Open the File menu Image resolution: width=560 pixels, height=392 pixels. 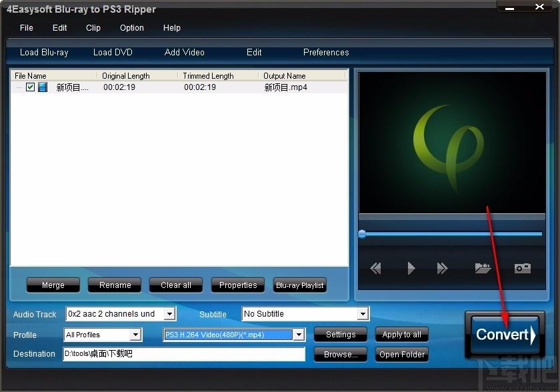coord(27,28)
